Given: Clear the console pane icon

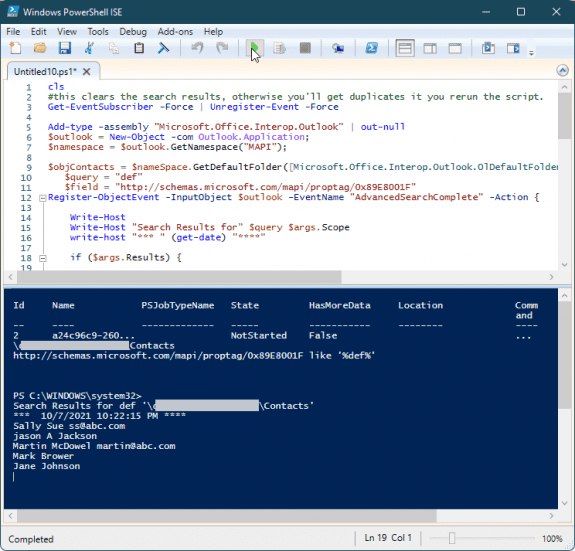Looking at the screenshot, I should pos(164,48).
